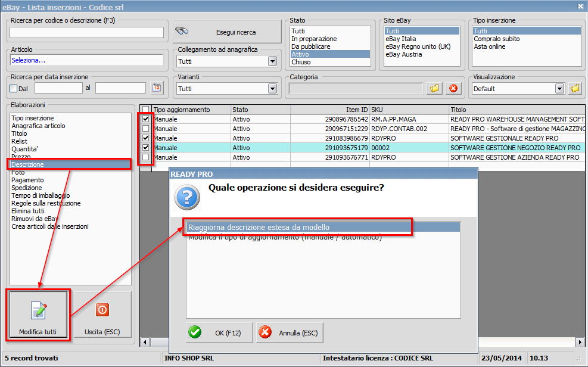The height and width of the screenshot is (367, 588).
Task: Toggle the select-all header checkbox
Action: point(145,110)
